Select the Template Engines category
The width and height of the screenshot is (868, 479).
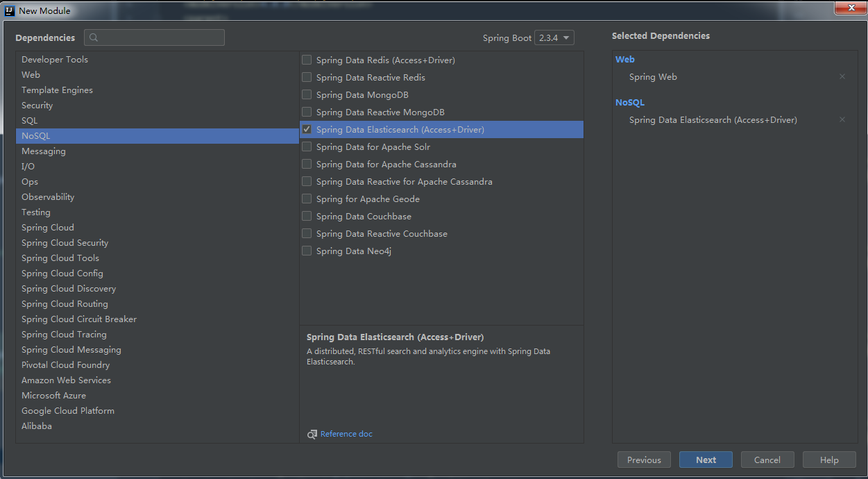(x=157, y=90)
